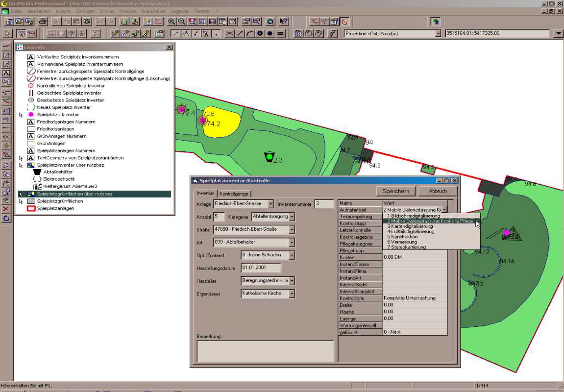Viewport: 564px width, 392px height.
Task: Click the red Spielplatzanlagen legend swatch
Action: coord(31,208)
